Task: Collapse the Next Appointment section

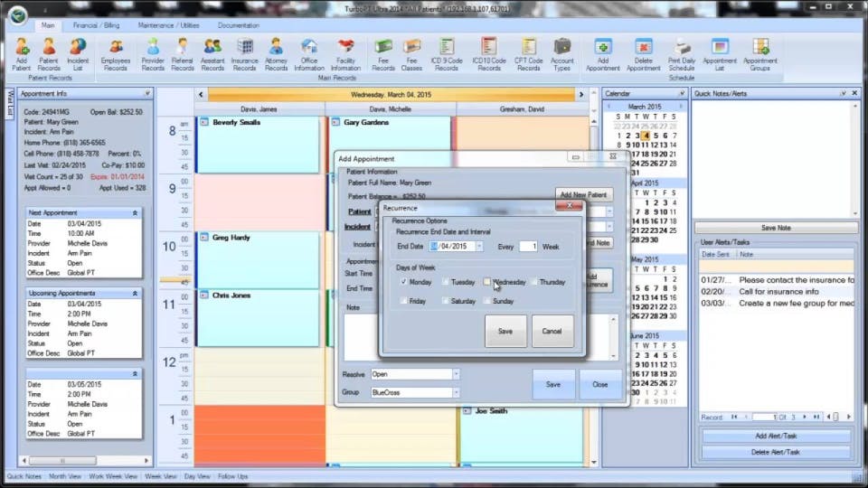Action: 135,213
